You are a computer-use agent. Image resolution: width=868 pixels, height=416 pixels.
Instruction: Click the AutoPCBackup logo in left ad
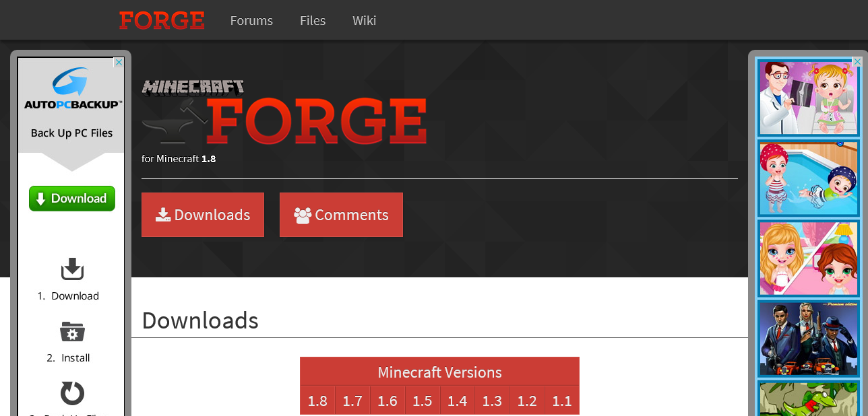73,88
